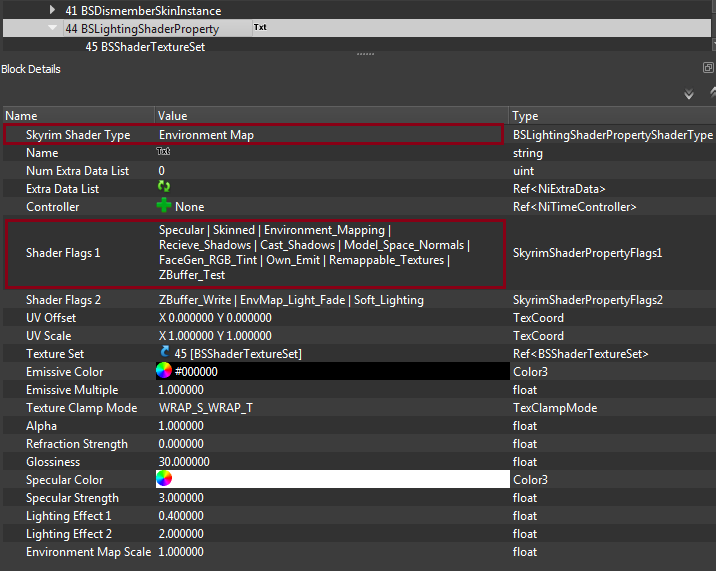Select the Alpha value 1.000000

click(181, 426)
